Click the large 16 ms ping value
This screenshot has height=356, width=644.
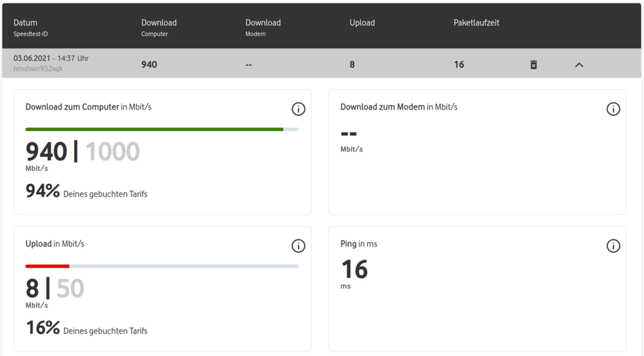[x=354, y=270]
